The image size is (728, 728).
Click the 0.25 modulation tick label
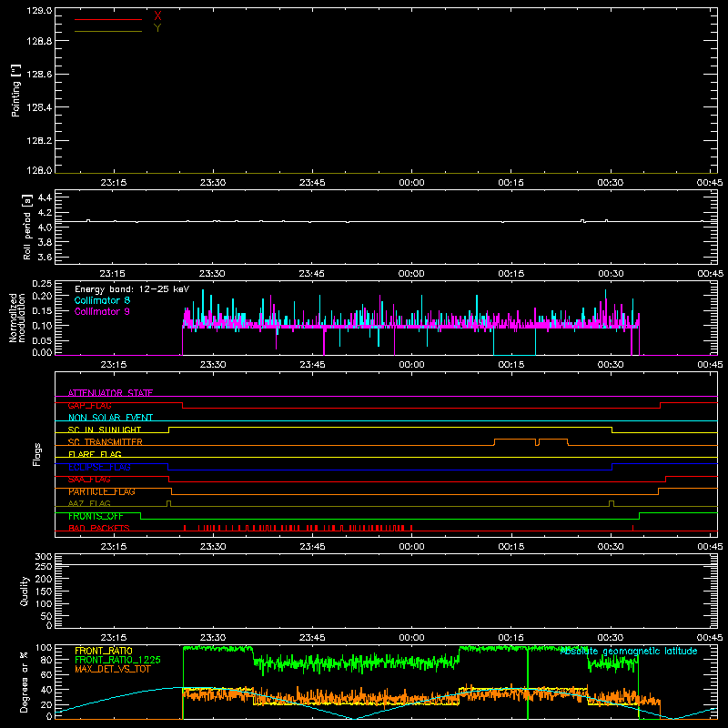click(x=42, y=284)
